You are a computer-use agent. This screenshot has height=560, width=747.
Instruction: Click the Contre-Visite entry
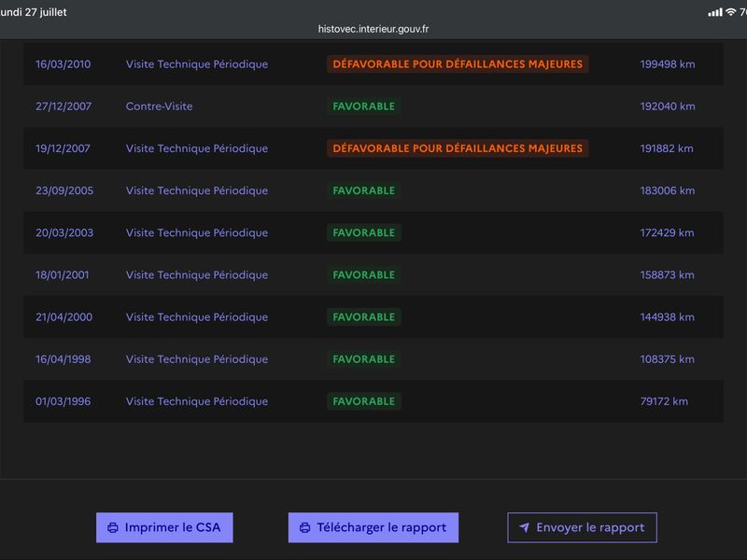[x=159, y=106]
